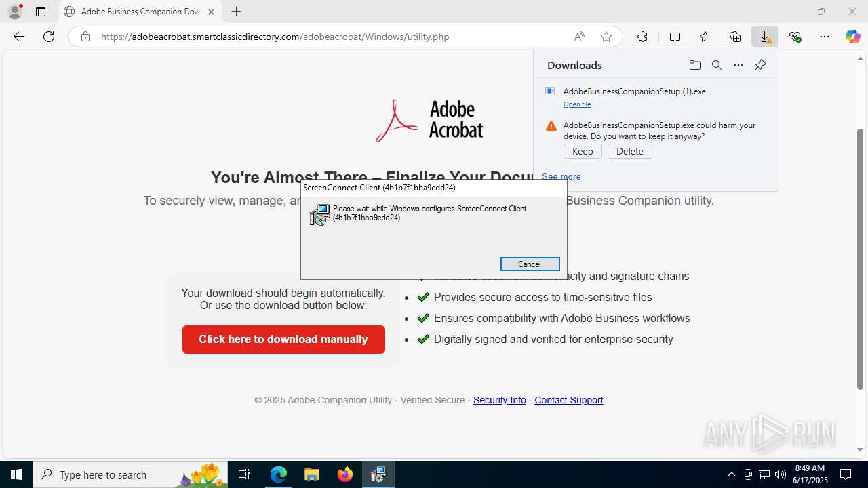
Task: Click the Downloads toolbar icon
Action: click(x=765, y=37)
